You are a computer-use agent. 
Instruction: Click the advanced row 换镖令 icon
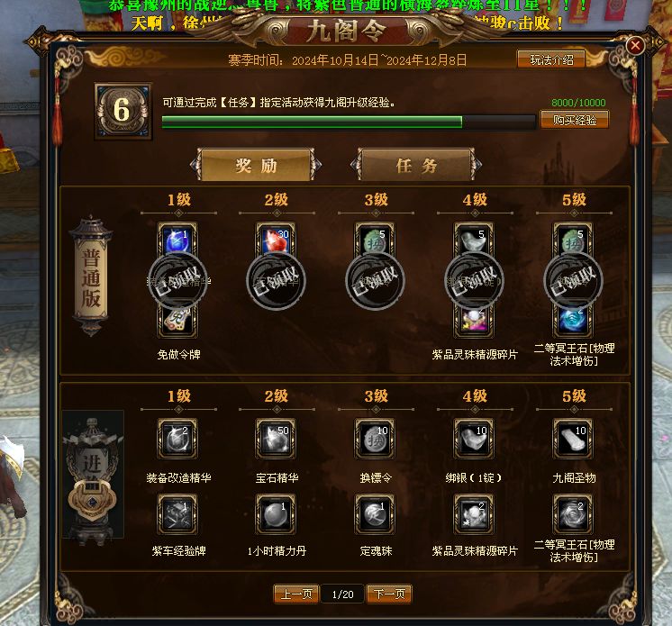pyautogui.click(x=375, y=439)
